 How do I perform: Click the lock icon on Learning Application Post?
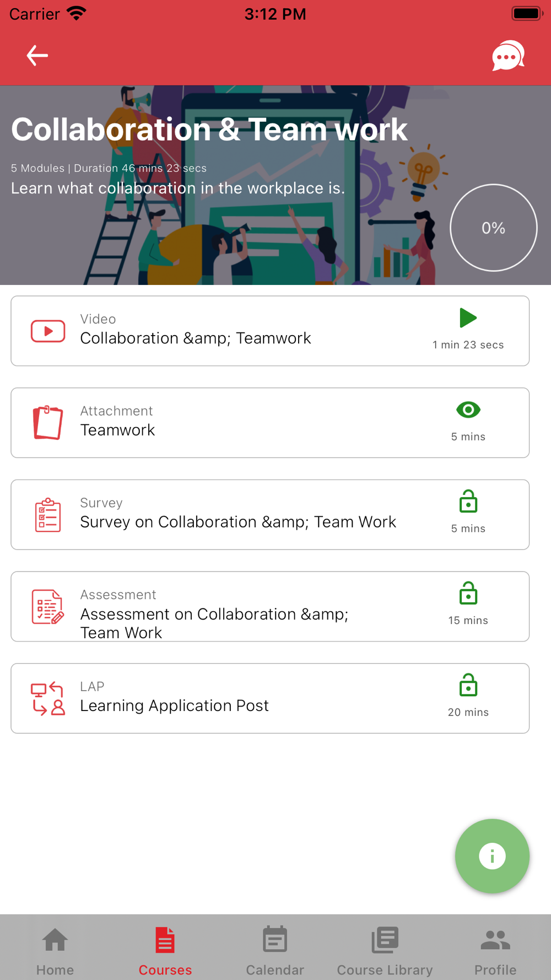pos(468,685)
